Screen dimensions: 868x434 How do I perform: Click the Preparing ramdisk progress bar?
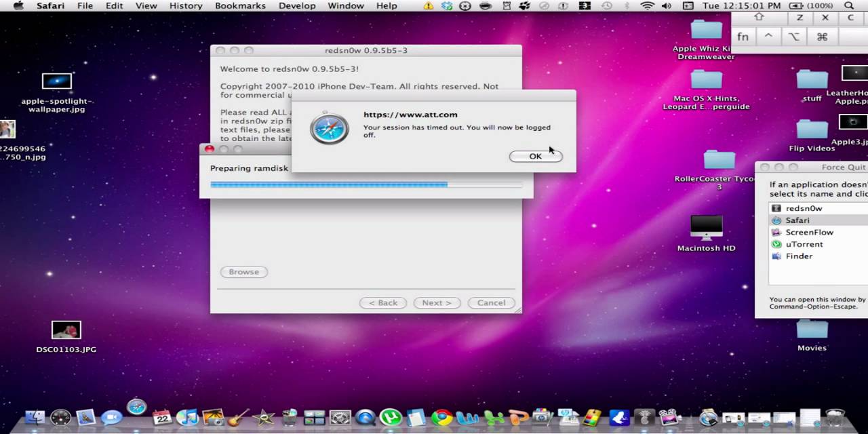tap(366, 184)
